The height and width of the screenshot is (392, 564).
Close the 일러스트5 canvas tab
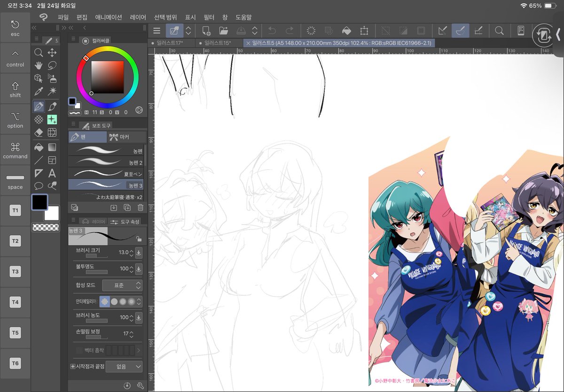(248, 43)
